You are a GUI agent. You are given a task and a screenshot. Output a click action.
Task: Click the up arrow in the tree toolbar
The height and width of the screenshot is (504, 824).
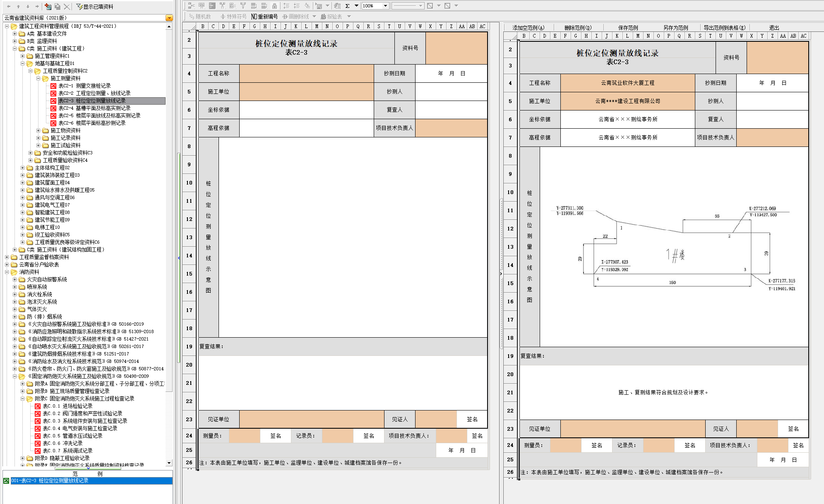[18, 6]
